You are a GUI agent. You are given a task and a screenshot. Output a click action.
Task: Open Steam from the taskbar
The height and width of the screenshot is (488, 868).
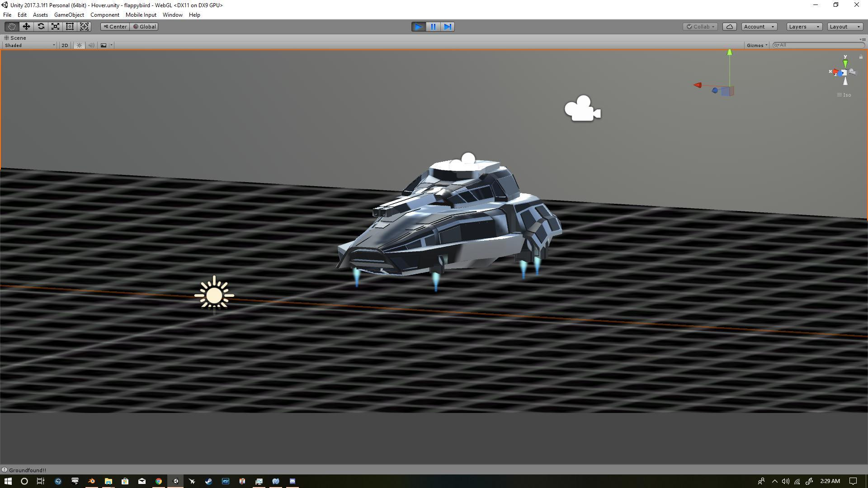click(208, 481)
